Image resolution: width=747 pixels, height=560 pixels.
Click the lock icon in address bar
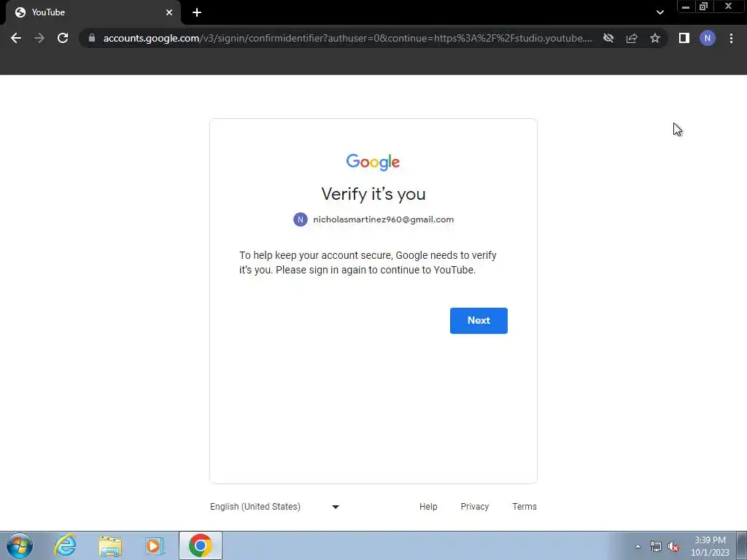(x=92, y=38)
